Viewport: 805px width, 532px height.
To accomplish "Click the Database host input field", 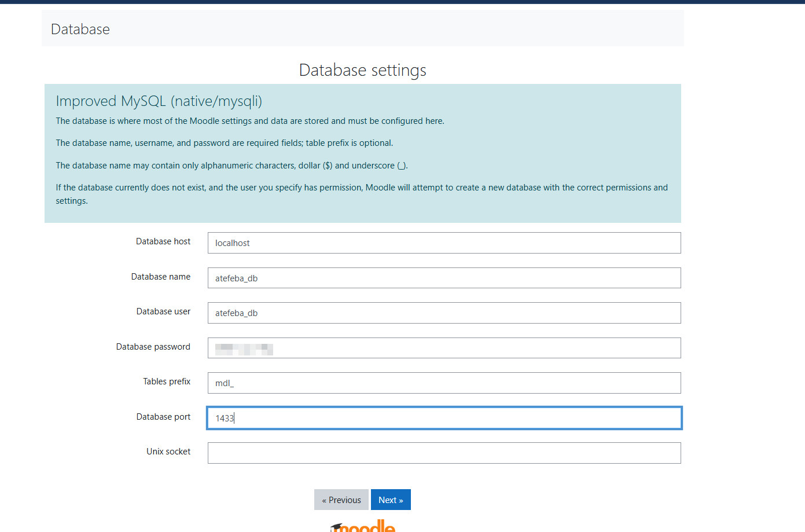I will pyautogui.click(x=444, y=243).
